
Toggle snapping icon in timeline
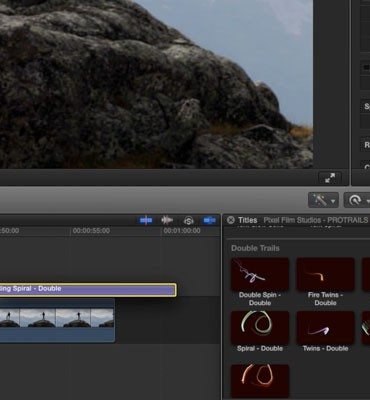coord(209,220)
